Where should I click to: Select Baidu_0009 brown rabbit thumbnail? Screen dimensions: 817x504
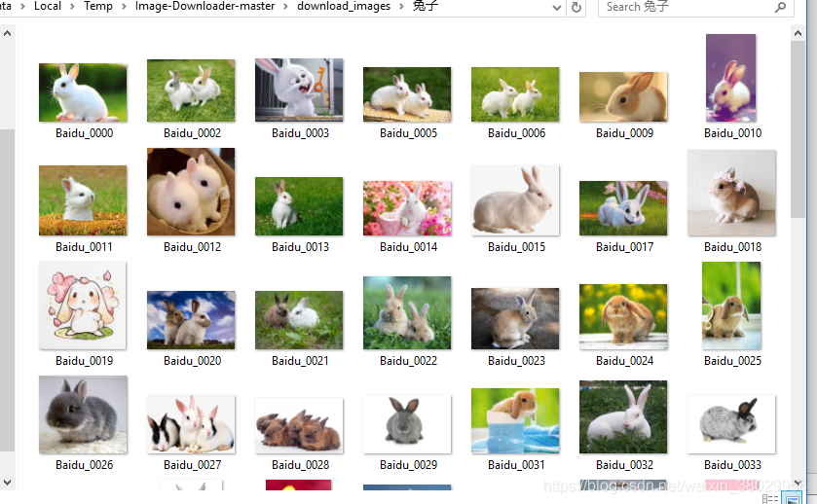623,97
